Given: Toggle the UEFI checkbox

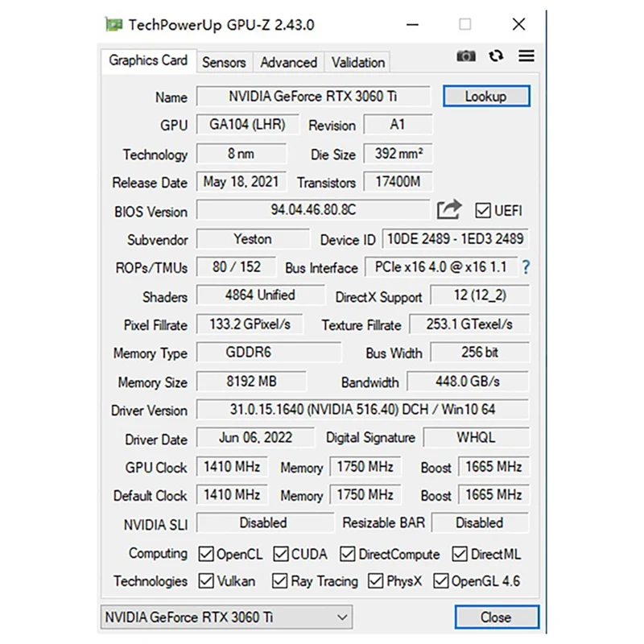Looking at the screenshot, I should pos(482,210).
